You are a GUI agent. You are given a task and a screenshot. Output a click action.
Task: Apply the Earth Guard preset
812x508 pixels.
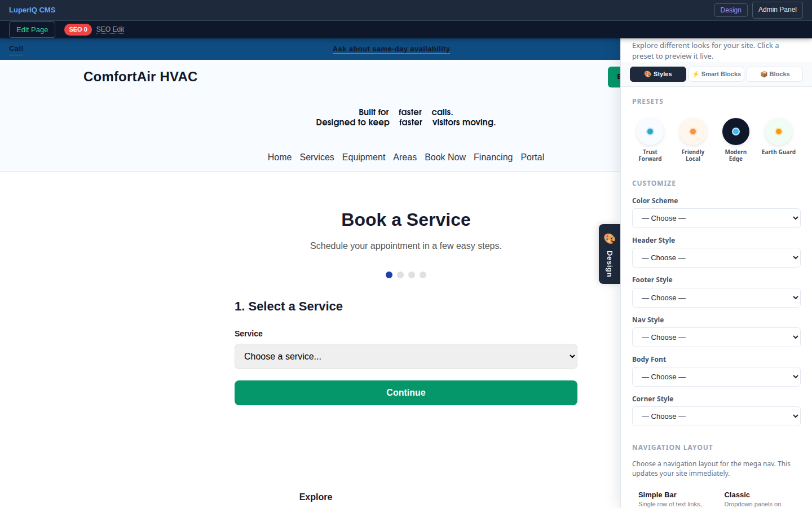pos(778,130)
